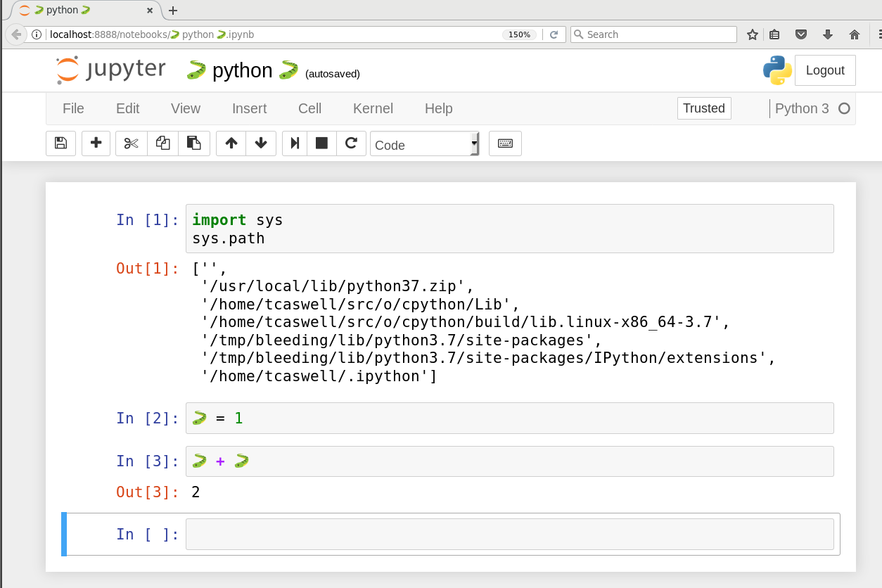Click the 150% zoom level indicator
Image resolution: width=882 pixels, height=588 pixels.
(x=520, y=34)
